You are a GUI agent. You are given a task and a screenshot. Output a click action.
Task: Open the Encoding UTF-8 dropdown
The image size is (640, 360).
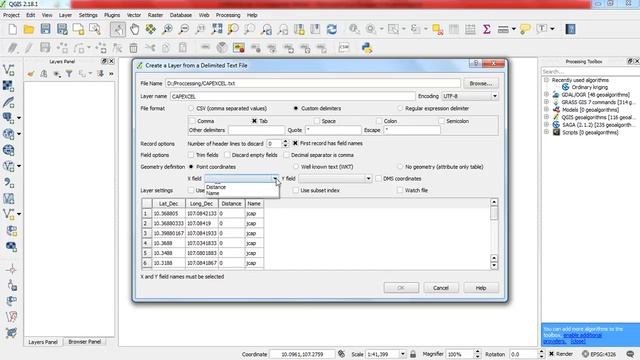click(x=469, y=96)
